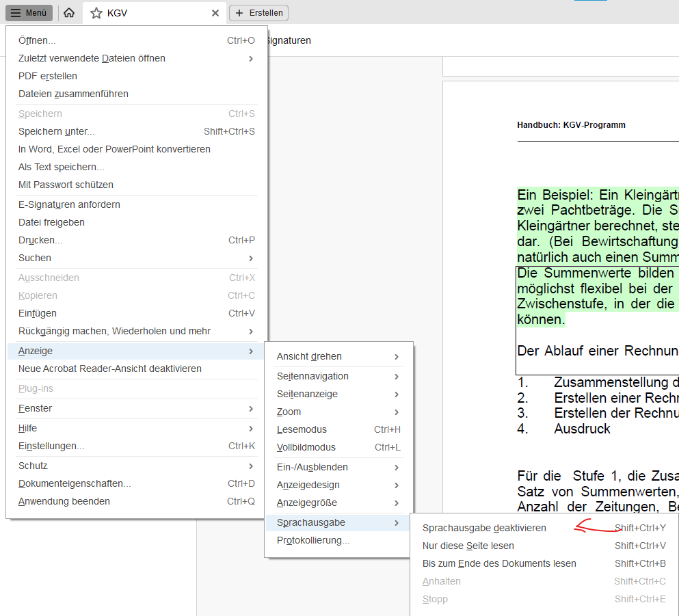The height and width of the screenshot is (616, 679).
Task: Close the KGV tab
Action: point(215,14)
